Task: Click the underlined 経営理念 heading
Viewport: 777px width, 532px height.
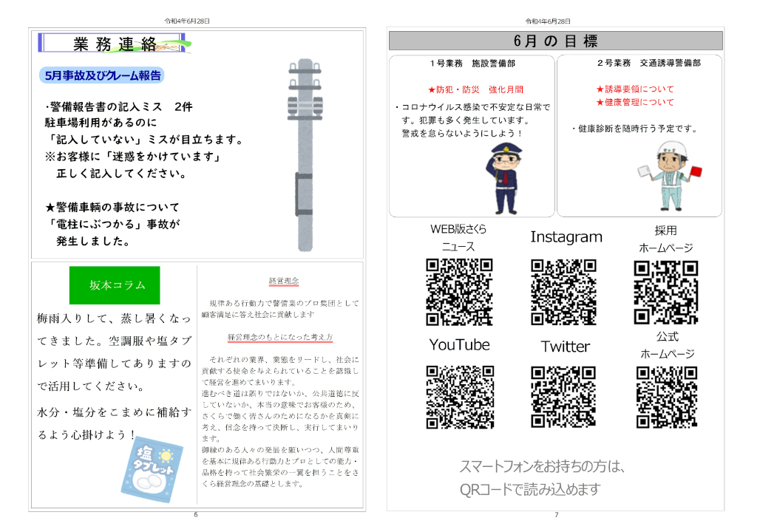Action: click(x=283, y=282)
